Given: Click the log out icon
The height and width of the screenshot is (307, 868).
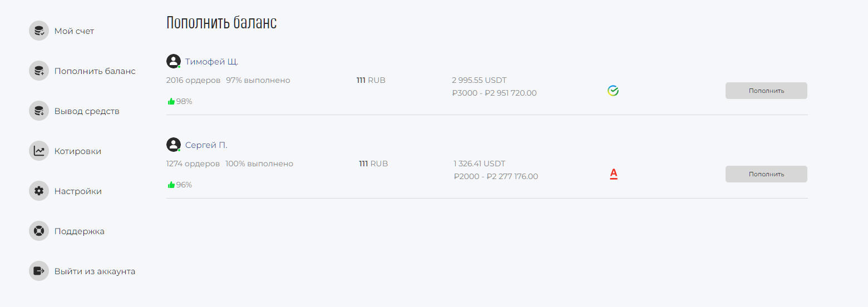Looking at the screenshot, I should click(x=39, y=271).
